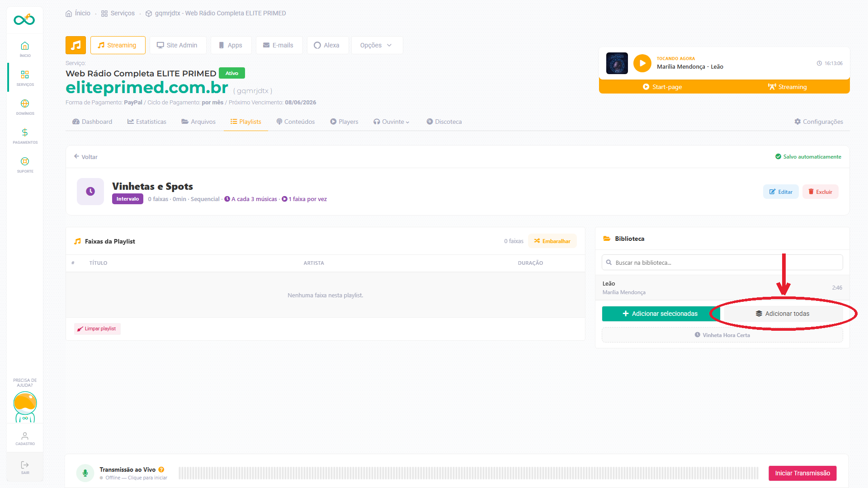Click the Editar playlist button
Screen dimensions: 868x488
(x=781, y=192)
